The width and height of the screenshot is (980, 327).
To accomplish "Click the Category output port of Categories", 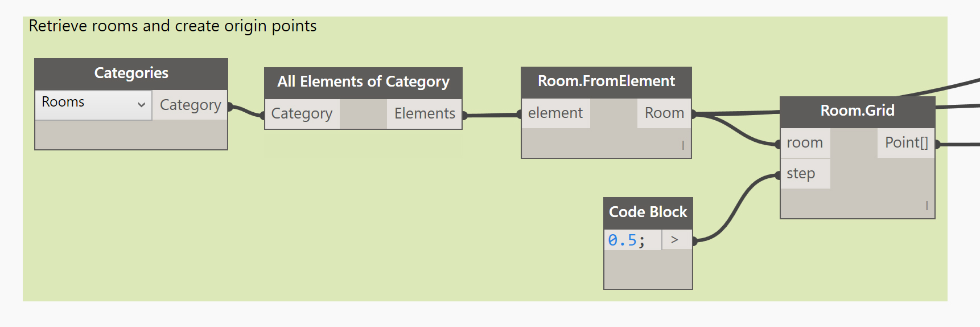I will [x=190, y=105].
